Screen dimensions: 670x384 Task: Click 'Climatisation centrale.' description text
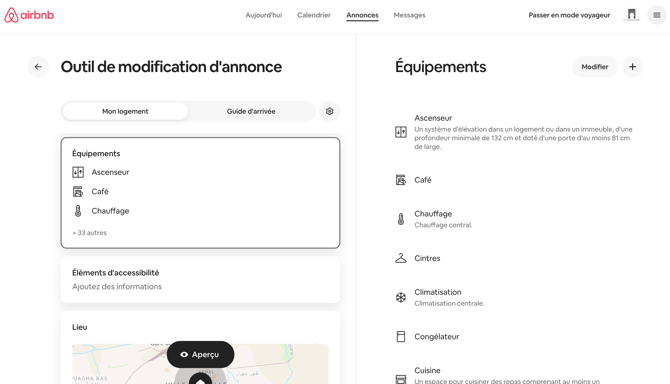449,303
